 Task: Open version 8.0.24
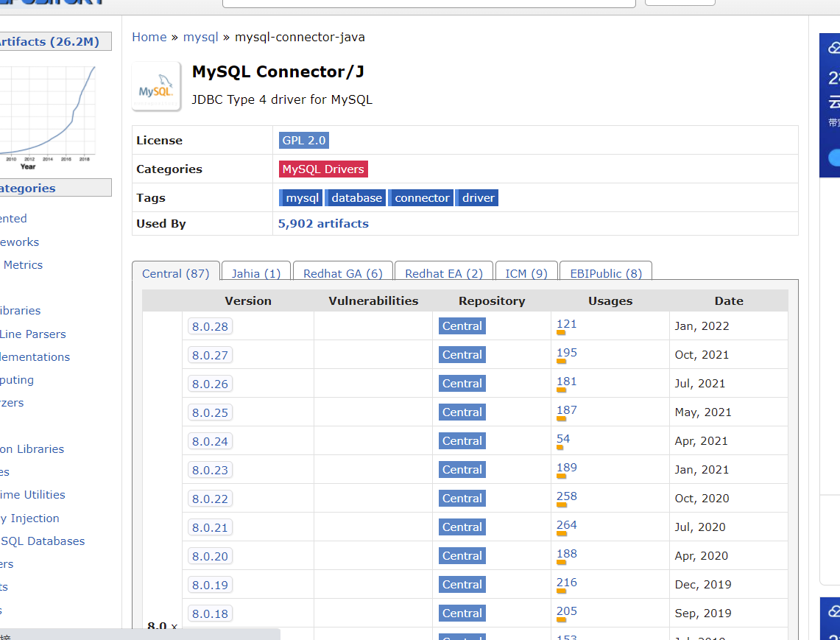click(x=210, y=441)
